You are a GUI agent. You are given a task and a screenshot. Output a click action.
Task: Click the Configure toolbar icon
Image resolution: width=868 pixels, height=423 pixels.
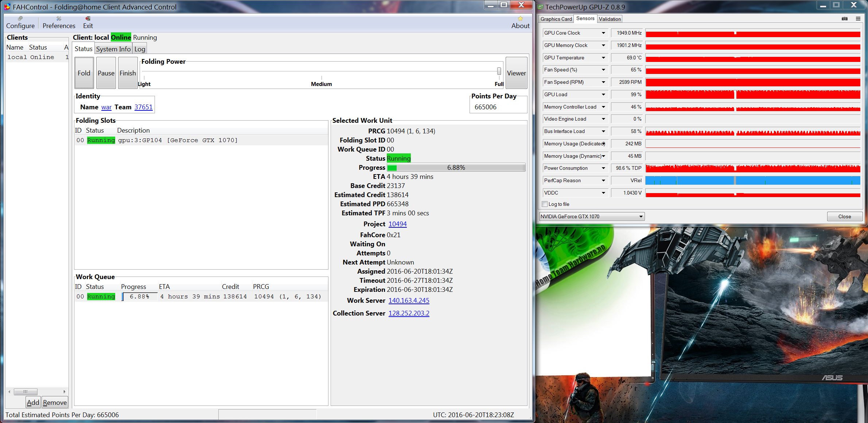coord(20,19)
